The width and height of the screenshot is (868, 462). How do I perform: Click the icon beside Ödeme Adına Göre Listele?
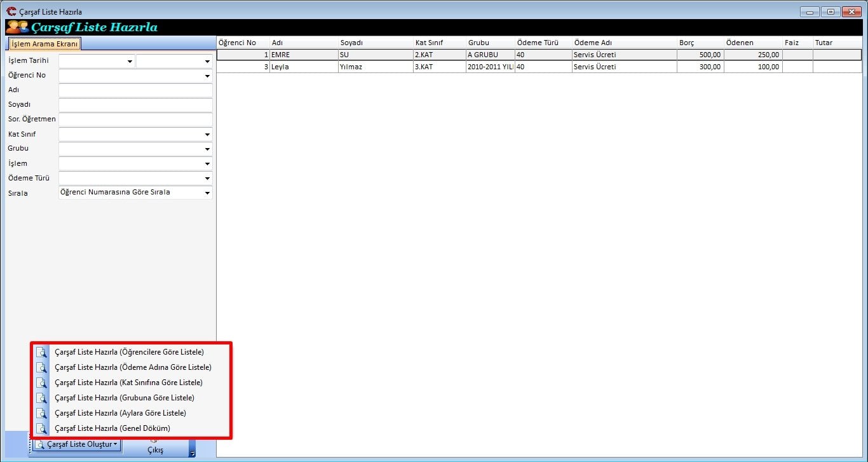coord(41,367)
